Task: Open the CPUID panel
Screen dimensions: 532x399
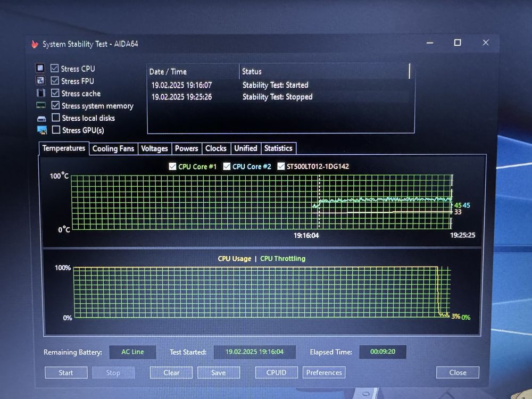Action: (x=277, y=372)
